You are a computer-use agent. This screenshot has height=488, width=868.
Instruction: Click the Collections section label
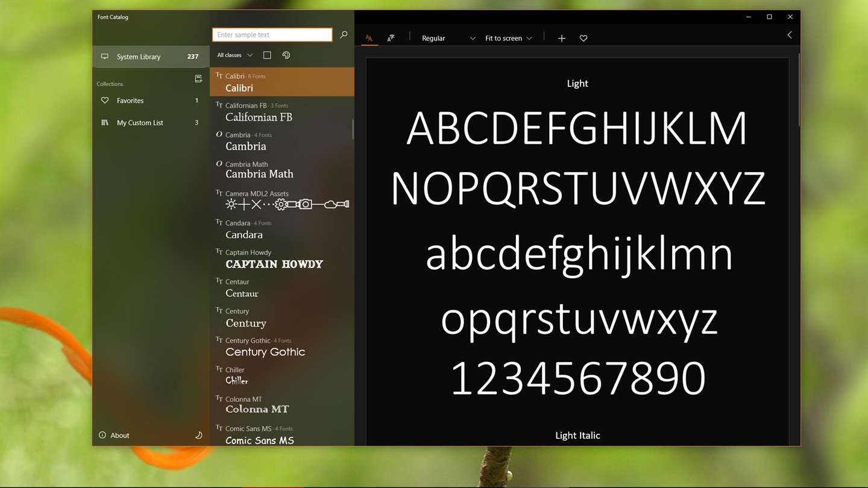(x=110, y=84)
